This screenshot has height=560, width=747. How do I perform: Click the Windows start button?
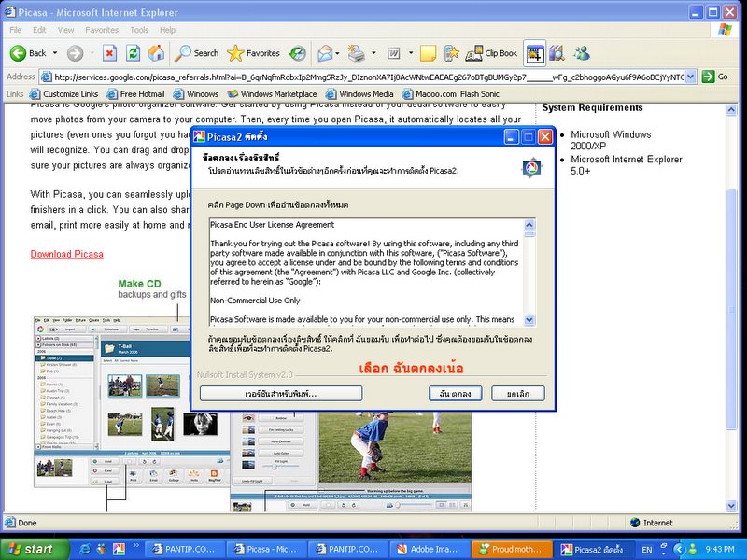click(35, 549)
